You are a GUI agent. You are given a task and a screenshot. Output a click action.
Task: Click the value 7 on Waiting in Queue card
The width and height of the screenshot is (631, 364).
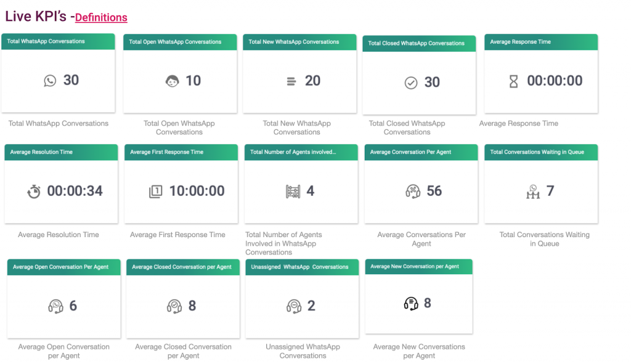tap(550, 191)
